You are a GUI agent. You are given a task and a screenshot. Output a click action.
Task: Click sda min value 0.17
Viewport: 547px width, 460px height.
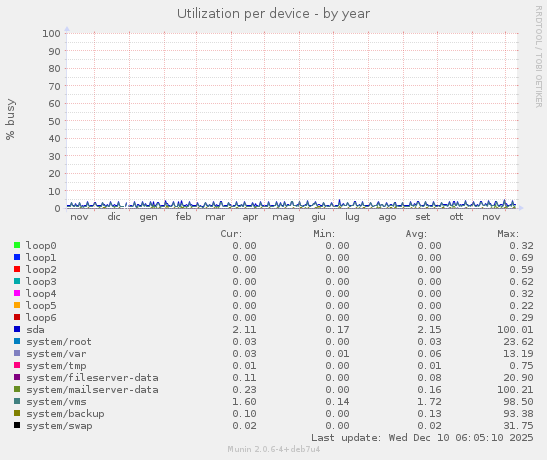click(x=337, y=330)
